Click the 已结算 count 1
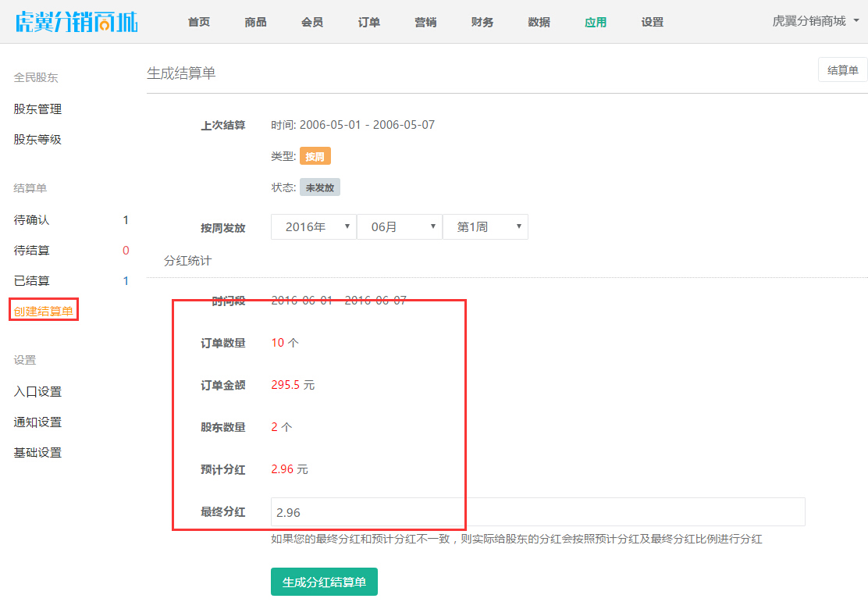Screen dimensions: 868x602 [x=126, y=281]
